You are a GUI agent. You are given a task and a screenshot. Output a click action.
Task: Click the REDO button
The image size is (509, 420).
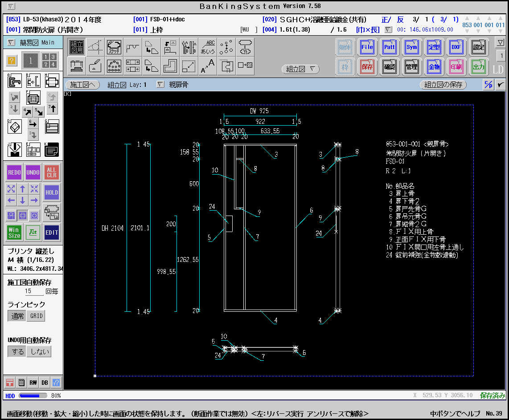[x=14, y=172]
